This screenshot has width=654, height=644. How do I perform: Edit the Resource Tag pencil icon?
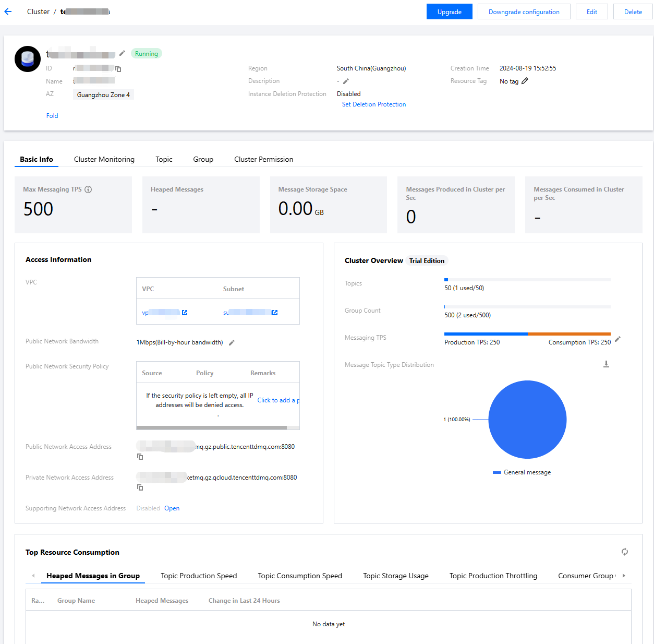pos(525,81)
